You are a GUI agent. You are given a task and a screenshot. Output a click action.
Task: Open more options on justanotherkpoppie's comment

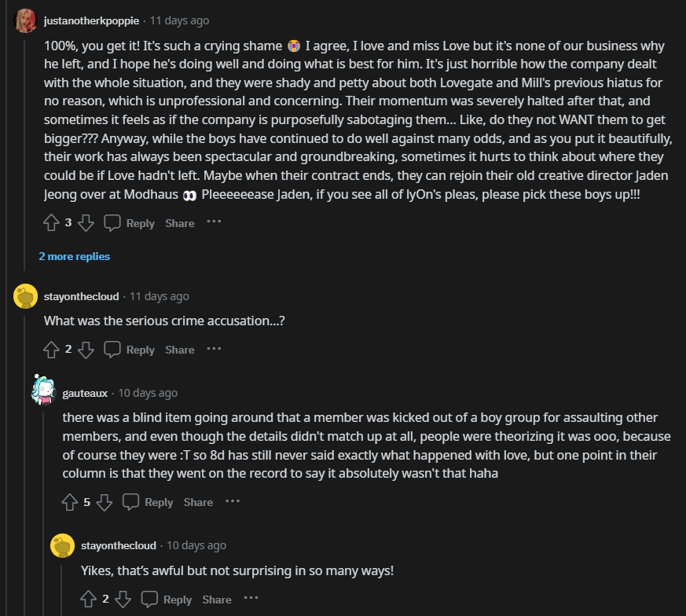214,222
